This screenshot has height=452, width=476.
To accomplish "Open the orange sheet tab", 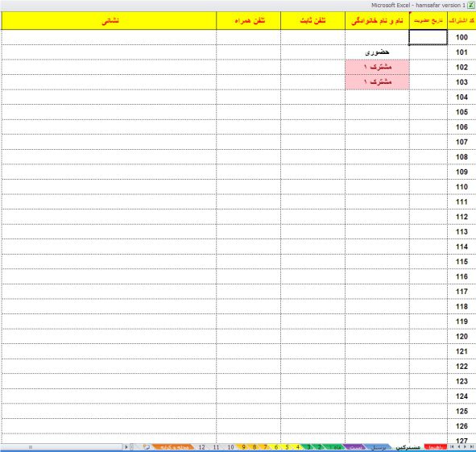I will (x=174, y=447).
